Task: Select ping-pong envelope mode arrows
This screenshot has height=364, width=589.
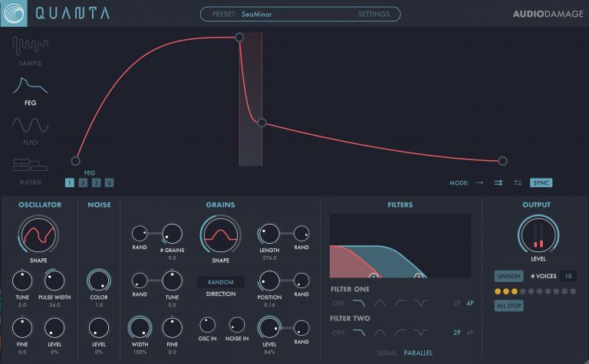Action: (x=518, y=182)
